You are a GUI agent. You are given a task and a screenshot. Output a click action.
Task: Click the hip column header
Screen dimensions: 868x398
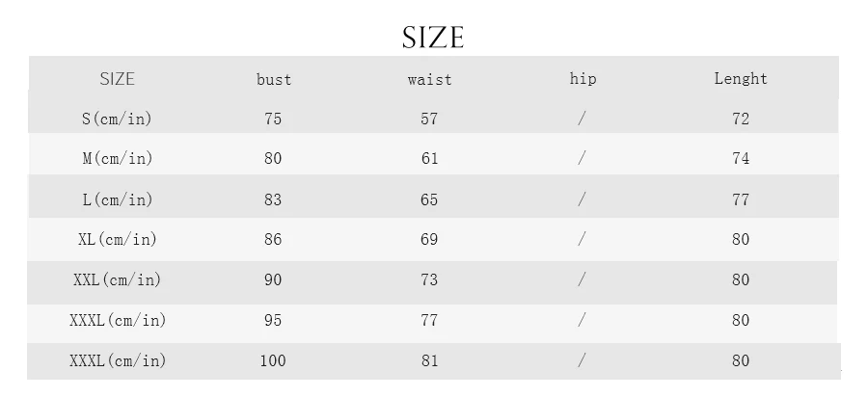[583, 79]
